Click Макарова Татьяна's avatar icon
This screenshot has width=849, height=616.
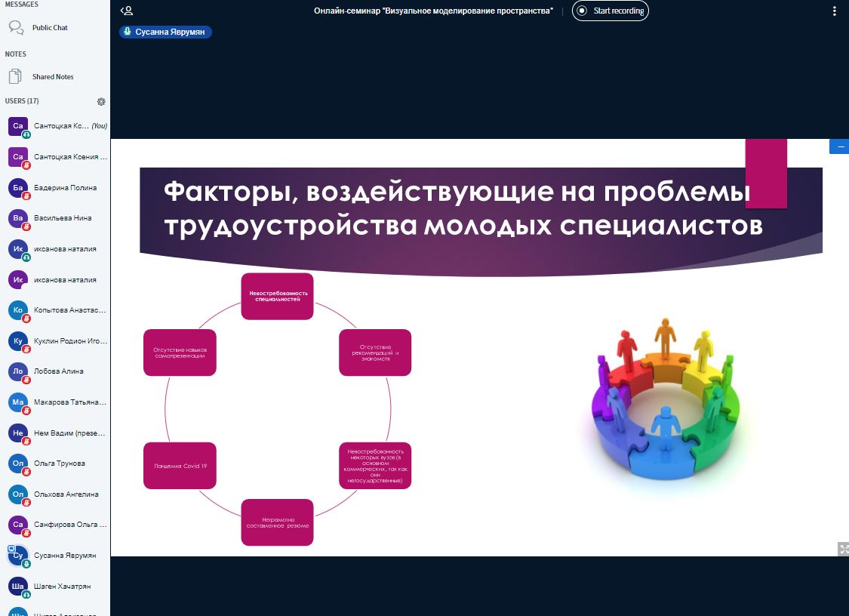point(18,402)
